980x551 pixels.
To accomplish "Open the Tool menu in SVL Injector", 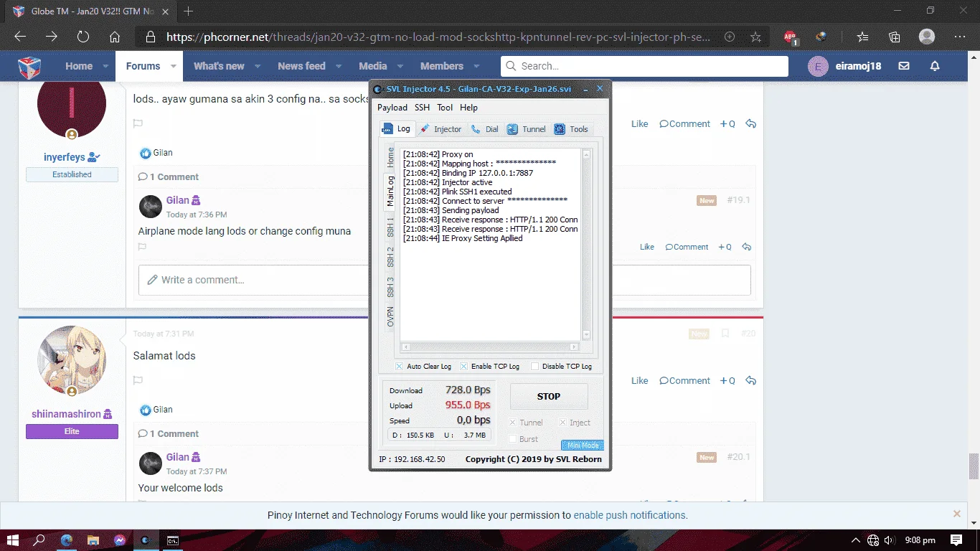I will pos(445,108).
